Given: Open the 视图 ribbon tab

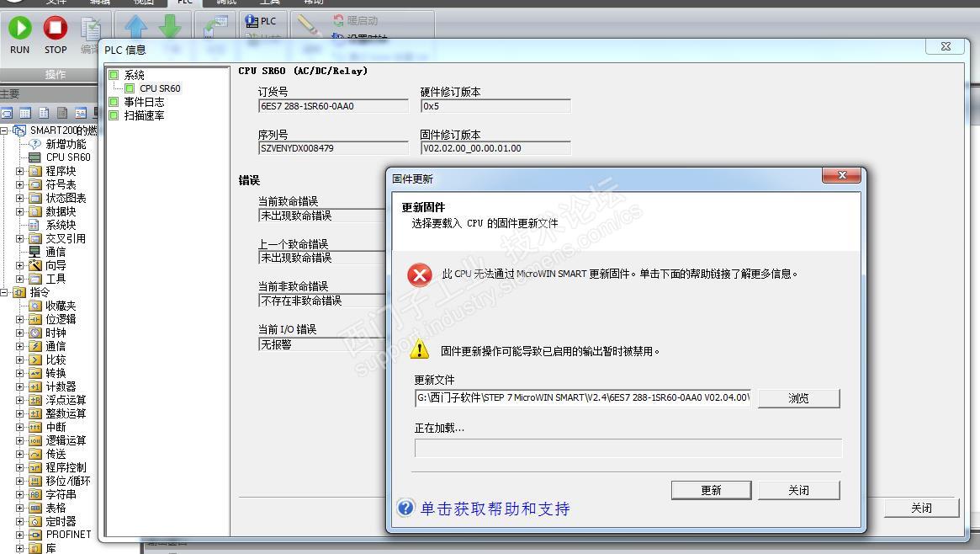Looking at the screenshot, I should [x=143, y=3].
